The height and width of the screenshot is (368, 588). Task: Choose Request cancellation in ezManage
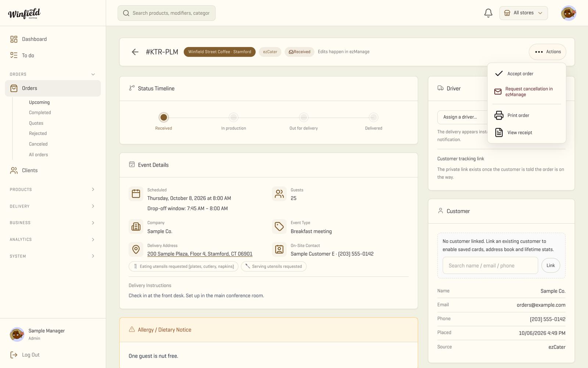point(527,92)
